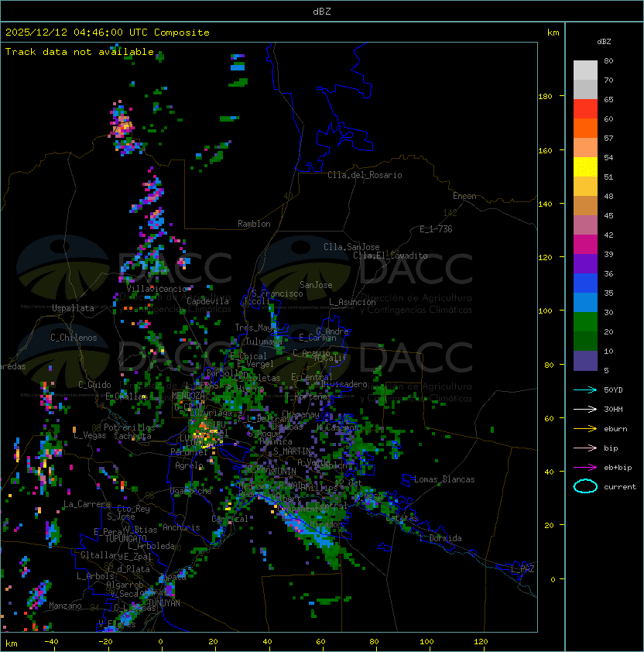Click the bottom-axis '120' km tick label

[481, 642]
